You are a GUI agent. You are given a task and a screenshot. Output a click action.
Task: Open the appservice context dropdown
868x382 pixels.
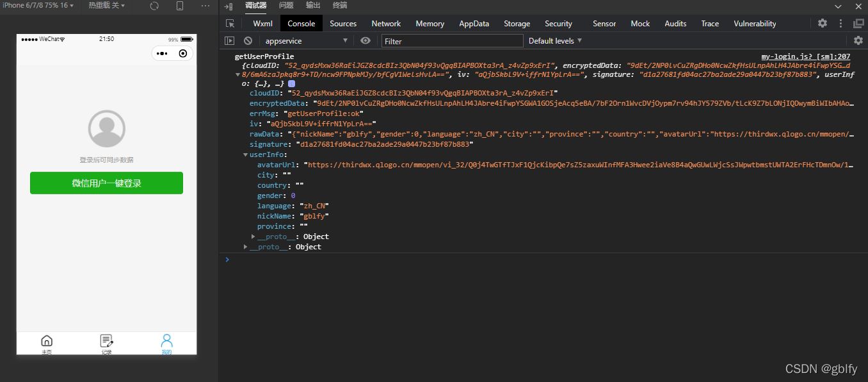[x=305, y=41]
